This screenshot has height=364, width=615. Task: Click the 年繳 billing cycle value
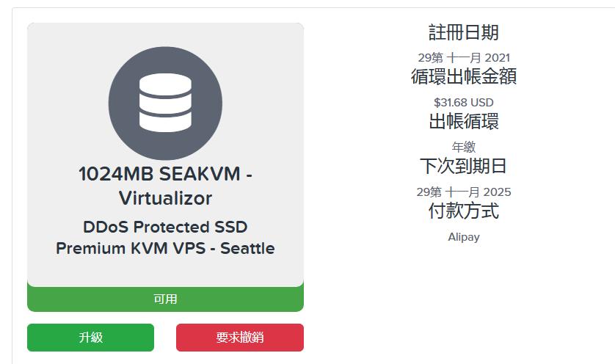[x=464, y=147]
